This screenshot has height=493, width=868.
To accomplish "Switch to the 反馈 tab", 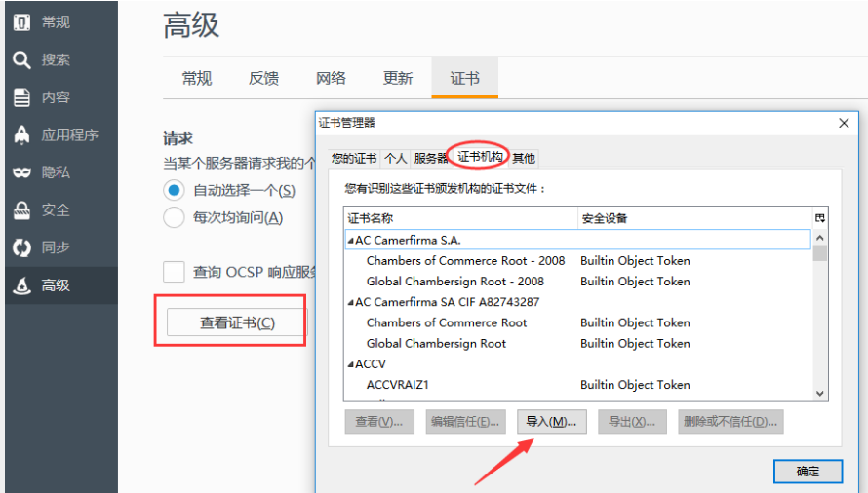I will coord(263,79).
